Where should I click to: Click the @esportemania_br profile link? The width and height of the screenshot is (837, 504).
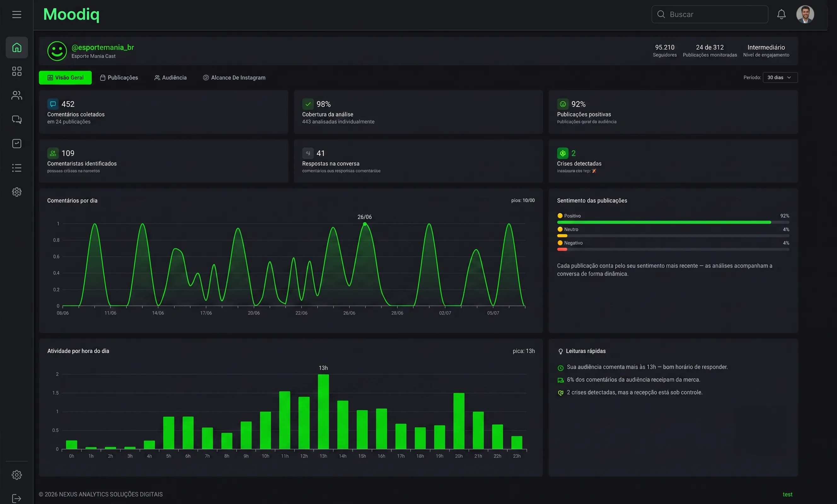click(x=103, y=47)
